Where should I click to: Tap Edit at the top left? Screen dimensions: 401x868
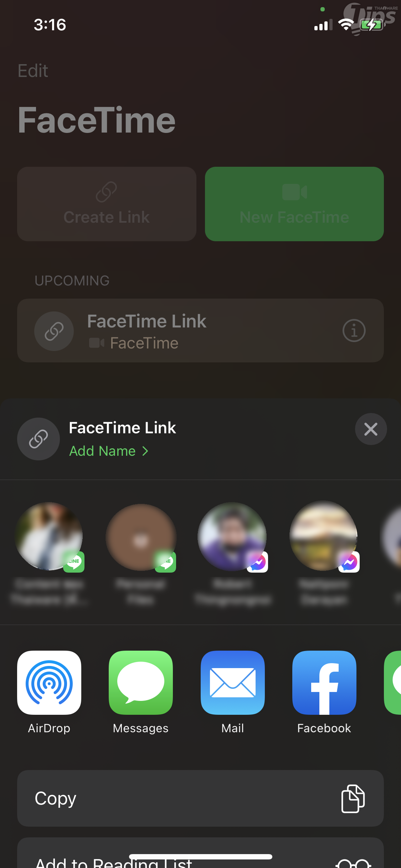point(33,71)
